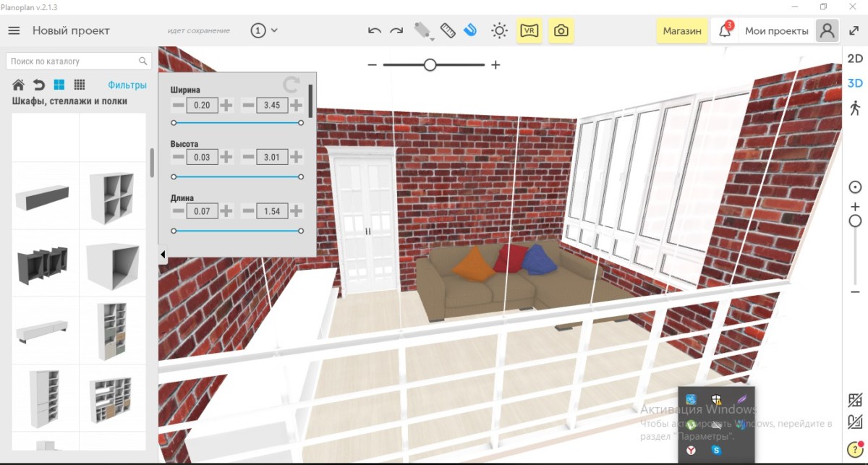Viewport: 868px width, 465px height.
Task: Select the tall narrow cabinet thumbnail
Action: 46,398
